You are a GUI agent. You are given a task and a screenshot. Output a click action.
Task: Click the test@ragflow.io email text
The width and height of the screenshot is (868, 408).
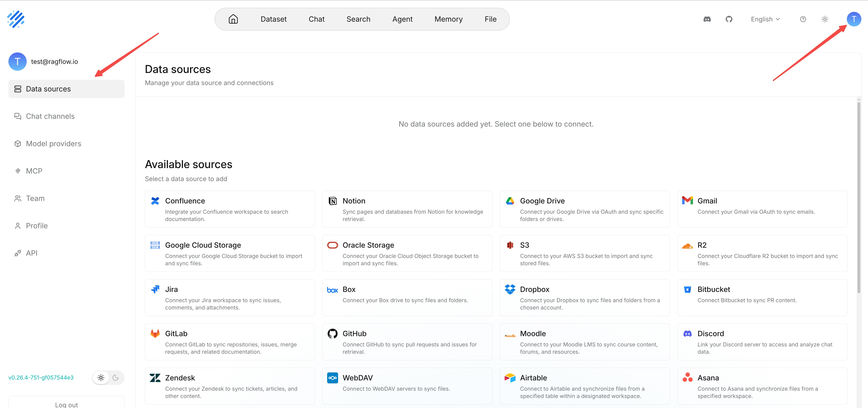54,61
